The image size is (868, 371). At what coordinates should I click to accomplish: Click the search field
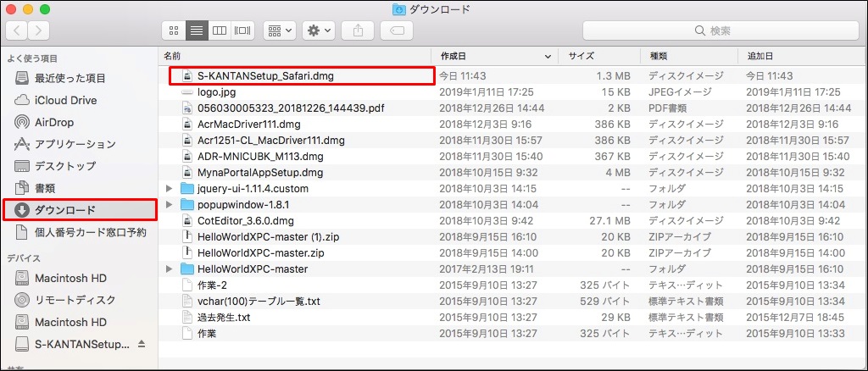tap(720, 30)
